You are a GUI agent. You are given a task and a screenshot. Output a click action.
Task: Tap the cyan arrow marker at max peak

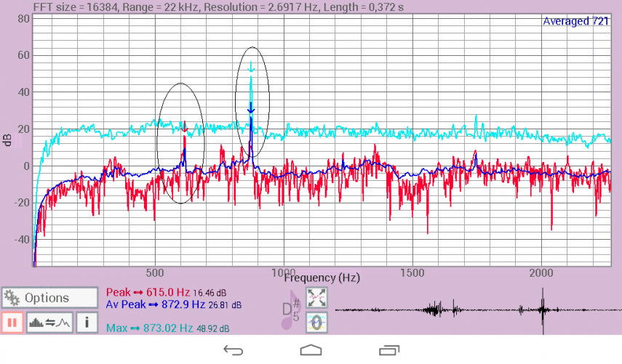[x=251, y=68]
